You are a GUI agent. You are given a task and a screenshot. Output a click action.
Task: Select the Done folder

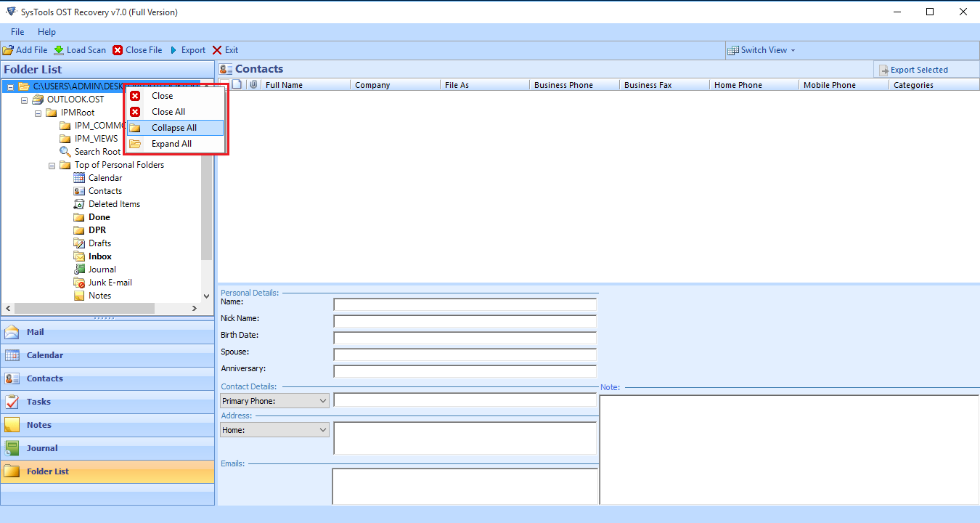pos(99,217)
